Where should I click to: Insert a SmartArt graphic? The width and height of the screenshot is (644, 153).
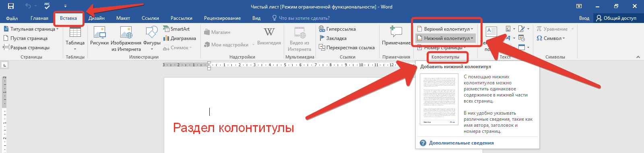click(176, 29)
